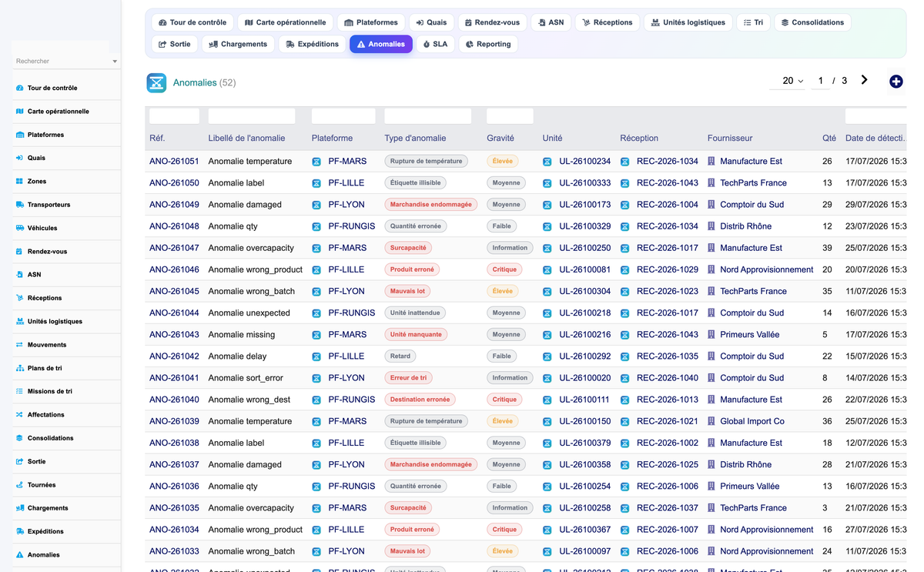Click the Carte opérationnelle sidebar map icon
This screenshot has height=572, width=924.
click(x=19, y=112)
